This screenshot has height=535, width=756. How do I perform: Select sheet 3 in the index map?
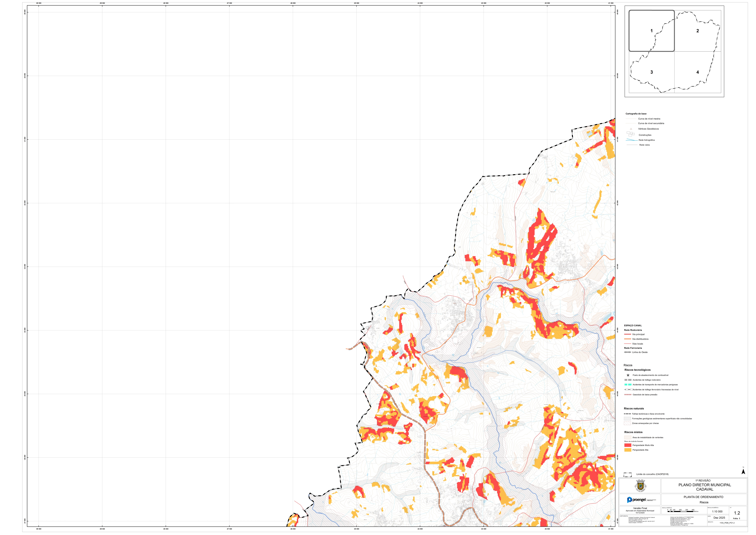[652, 72]
